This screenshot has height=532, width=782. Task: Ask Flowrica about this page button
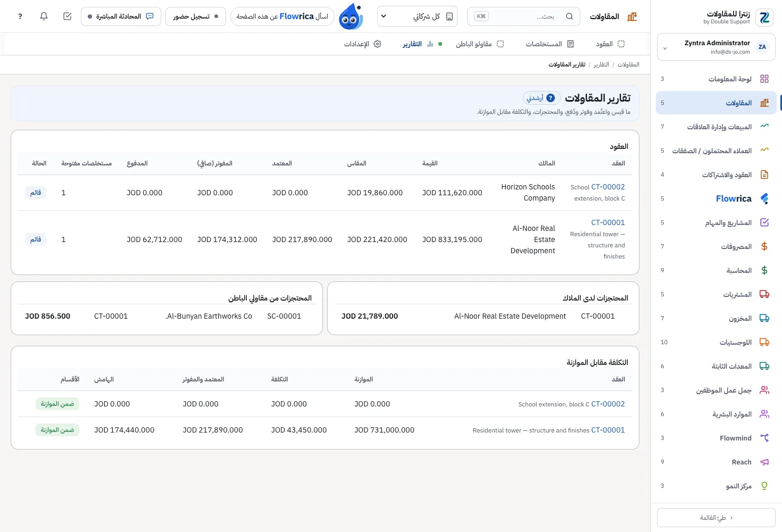pos(282,16)
